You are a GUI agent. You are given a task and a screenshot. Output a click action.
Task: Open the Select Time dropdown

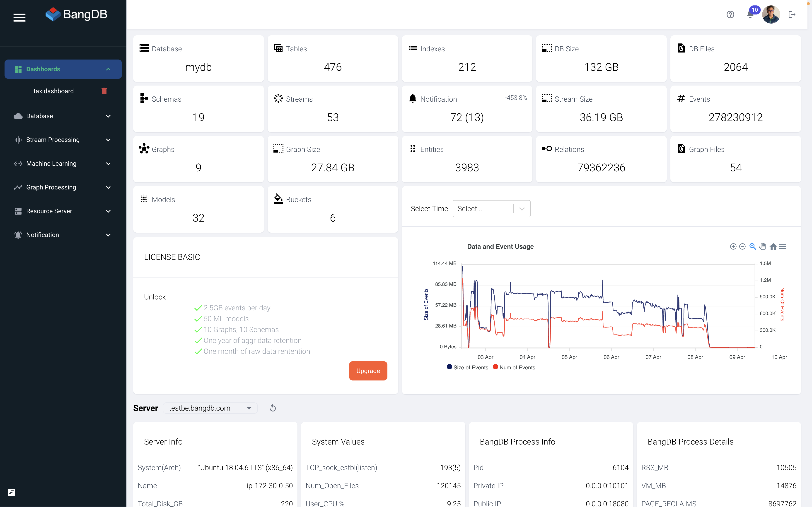coord(491,208)
